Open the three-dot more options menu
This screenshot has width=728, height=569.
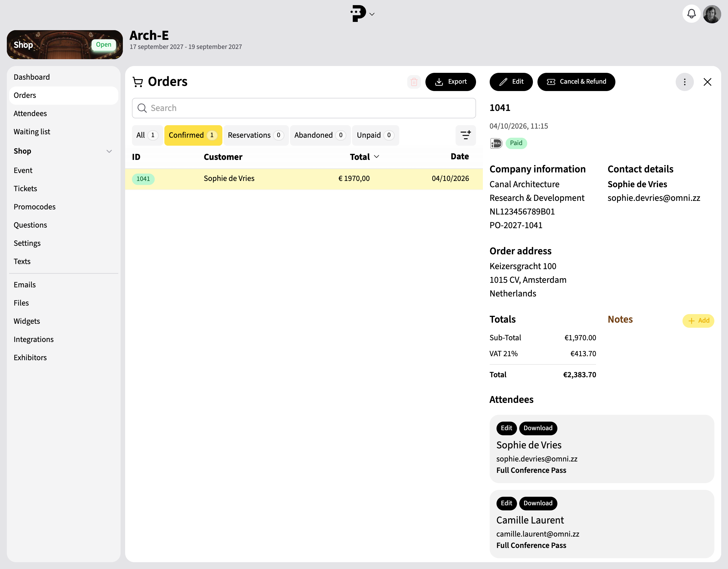684,82
